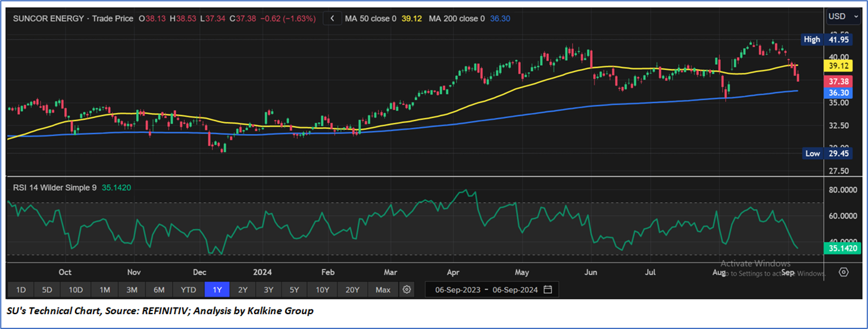Click the blue 36.30 MA price tag

tap(838, 93)
